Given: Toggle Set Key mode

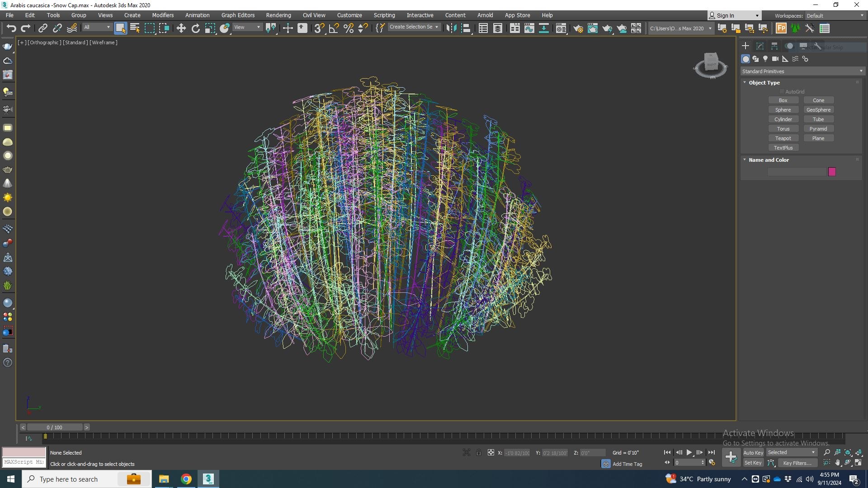Looking at the screenshot, I should tap(753, 463).
